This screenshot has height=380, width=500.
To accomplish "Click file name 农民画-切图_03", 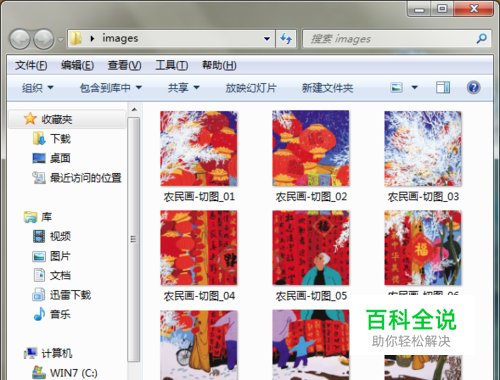I will [423, 197].
